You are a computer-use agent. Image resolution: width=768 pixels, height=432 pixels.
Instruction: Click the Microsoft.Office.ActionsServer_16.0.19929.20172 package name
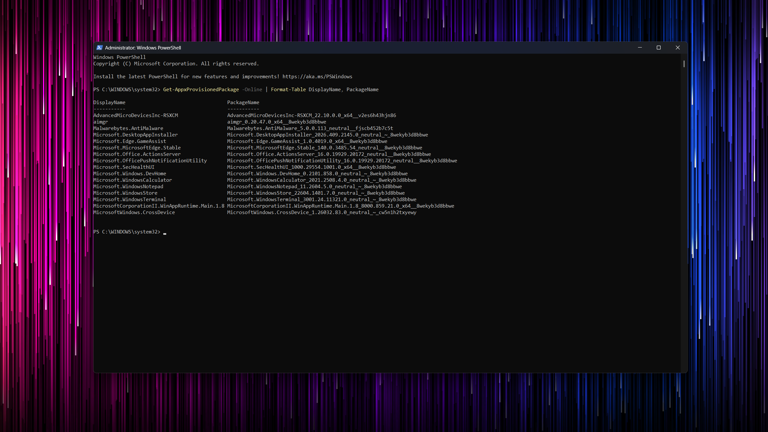coord(329,154)
